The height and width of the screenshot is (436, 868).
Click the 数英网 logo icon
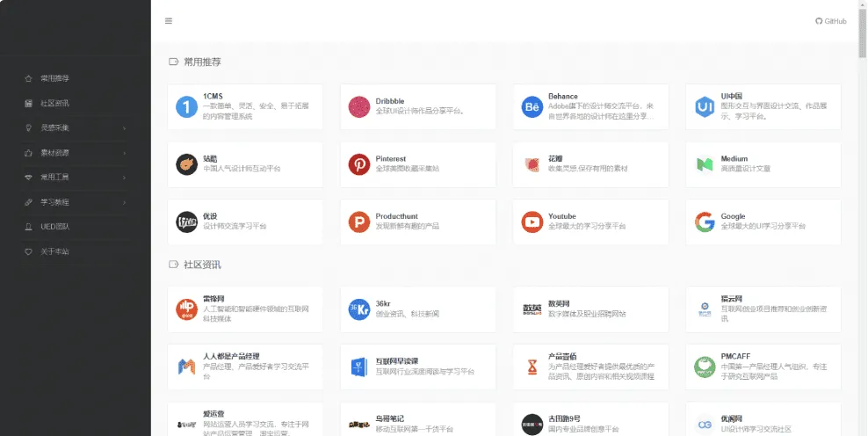(532, 309)
